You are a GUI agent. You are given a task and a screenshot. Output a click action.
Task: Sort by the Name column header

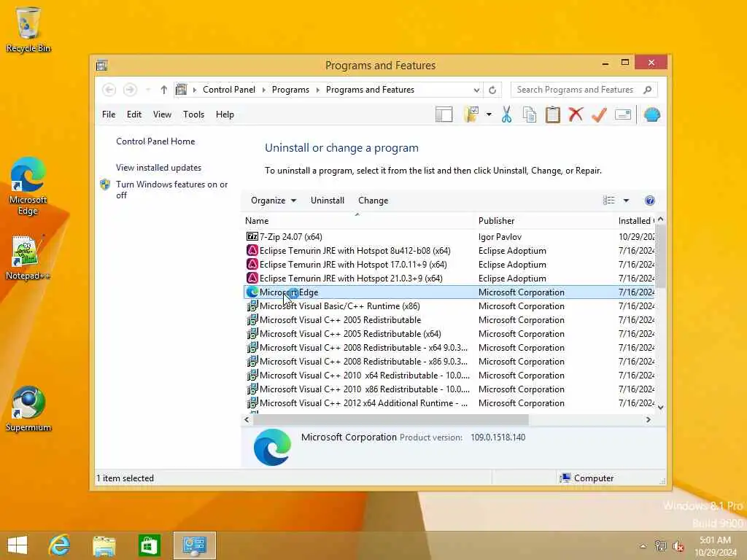coord(359,220)
